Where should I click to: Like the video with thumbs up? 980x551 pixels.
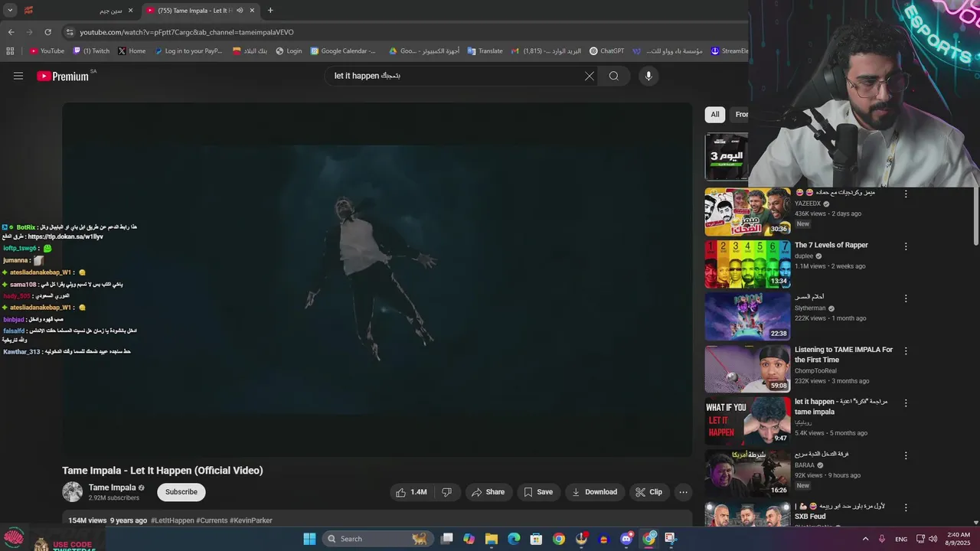click(x=412, y=492)
